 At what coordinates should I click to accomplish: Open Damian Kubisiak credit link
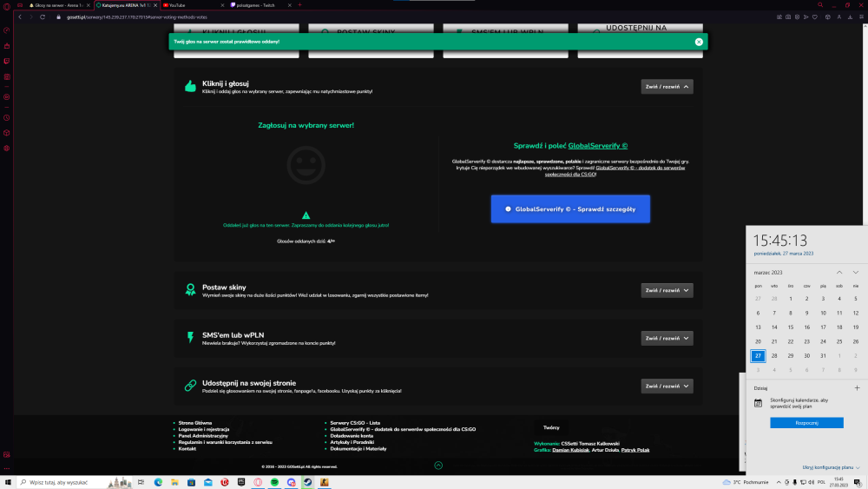point(570,450)
